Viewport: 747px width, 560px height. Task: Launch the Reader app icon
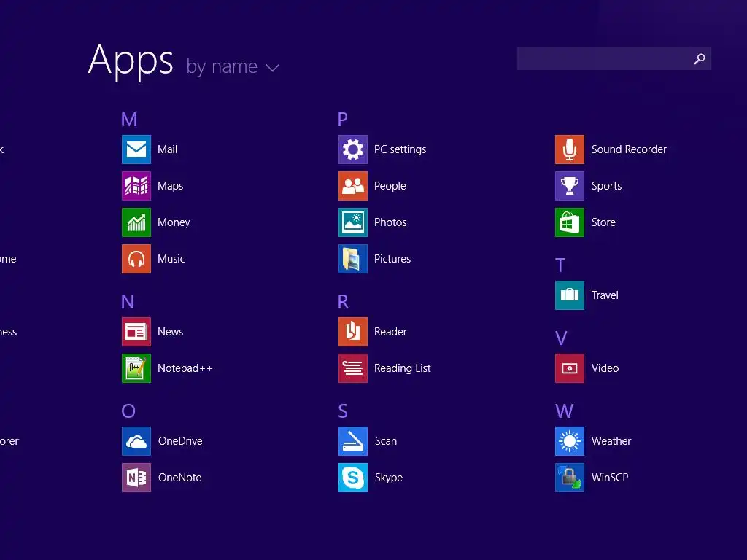pyautogui.click(x=353, y=332)
